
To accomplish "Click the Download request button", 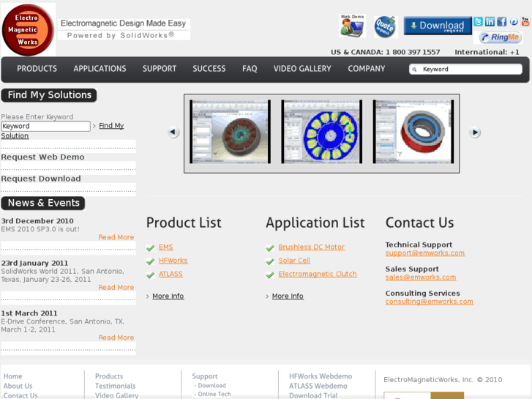I will point(438,26).
